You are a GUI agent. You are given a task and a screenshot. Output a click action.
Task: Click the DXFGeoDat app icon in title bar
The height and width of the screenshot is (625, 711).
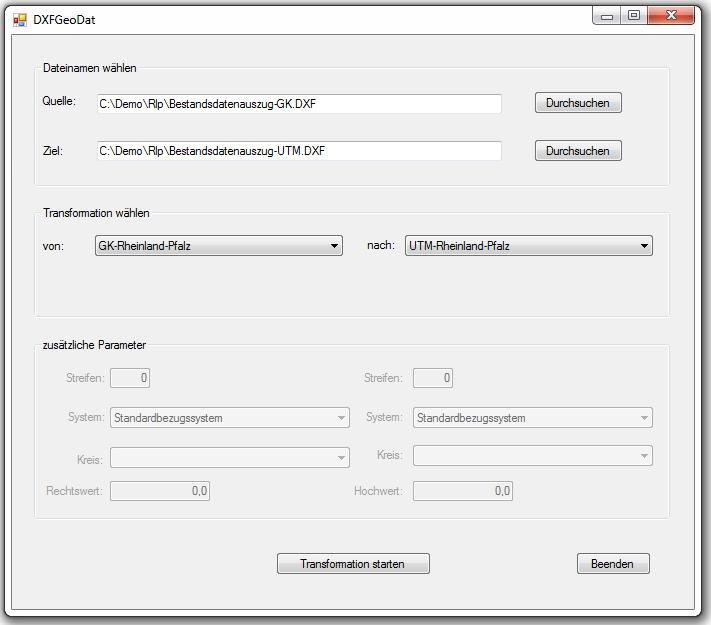click(x=20, y=18)
